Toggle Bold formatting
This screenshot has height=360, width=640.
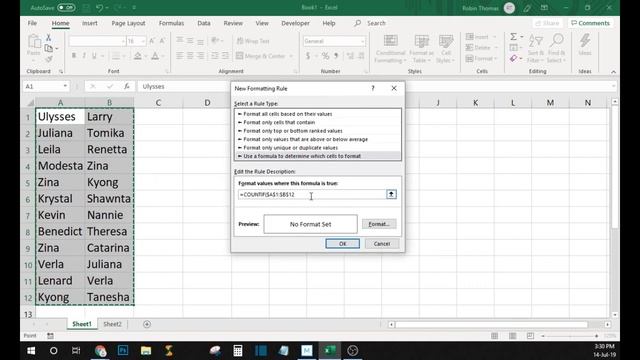74,56
